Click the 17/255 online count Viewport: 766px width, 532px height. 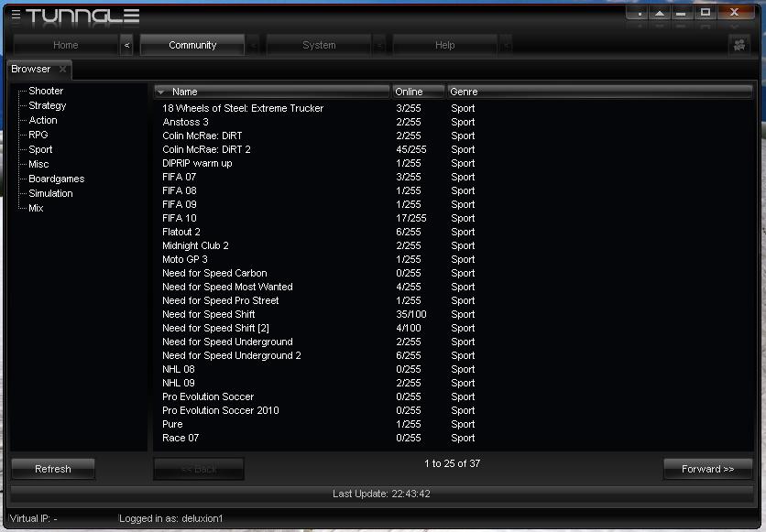410,218
